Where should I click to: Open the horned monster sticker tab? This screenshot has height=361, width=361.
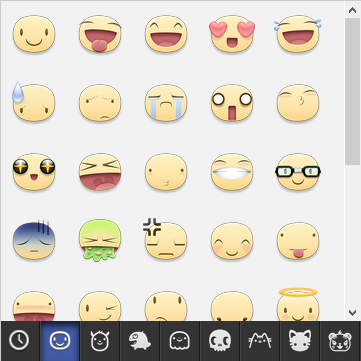click(100, 341)
